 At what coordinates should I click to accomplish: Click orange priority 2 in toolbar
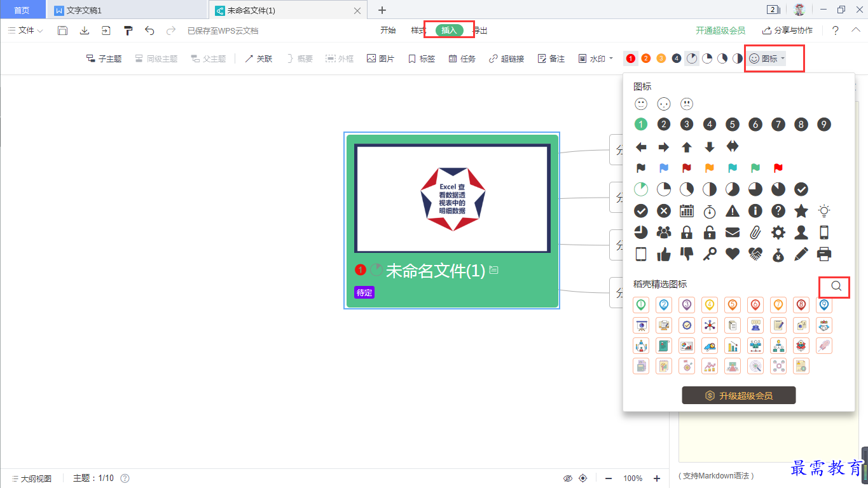point(646,58)
